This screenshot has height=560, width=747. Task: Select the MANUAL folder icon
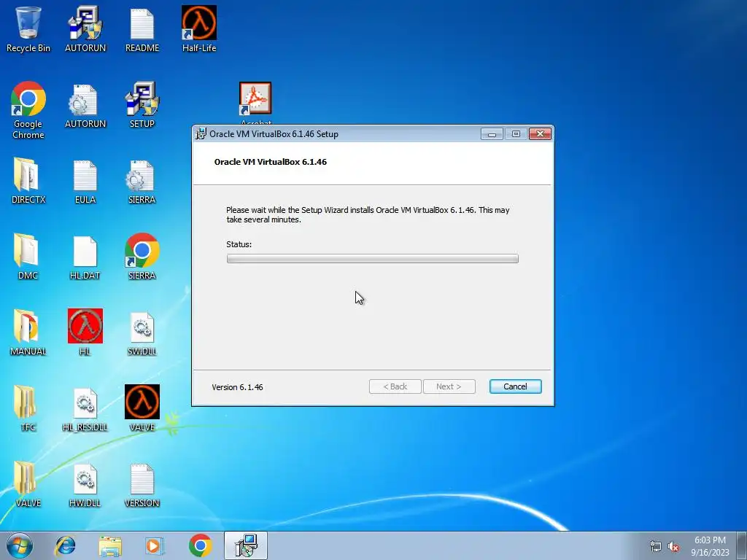28,332
